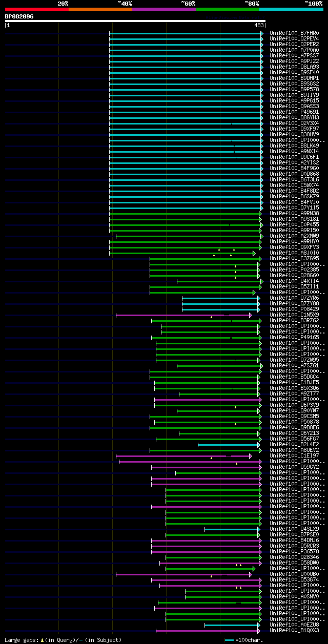Image resolution: width=328 pixels, height=644 pixels.
Task: Select label UniRef100_P08429
Action: click(x=294, y=309)
